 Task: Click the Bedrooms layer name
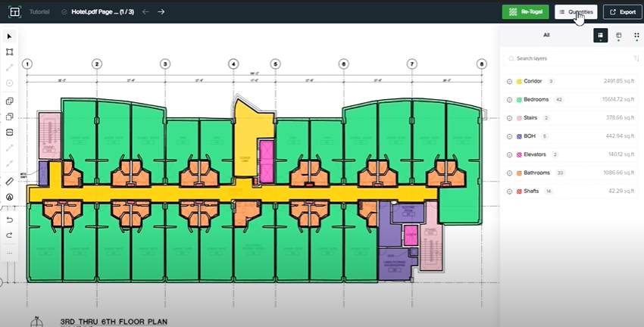[536, 100]
